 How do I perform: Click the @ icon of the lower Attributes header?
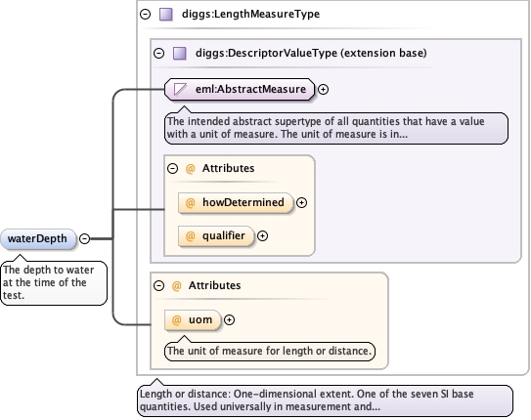177,286
